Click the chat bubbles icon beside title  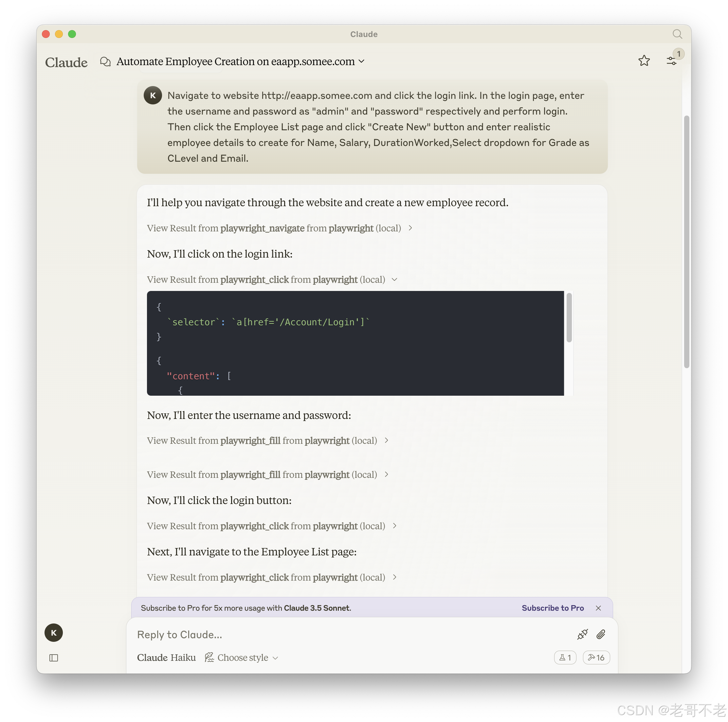[105, 62]
